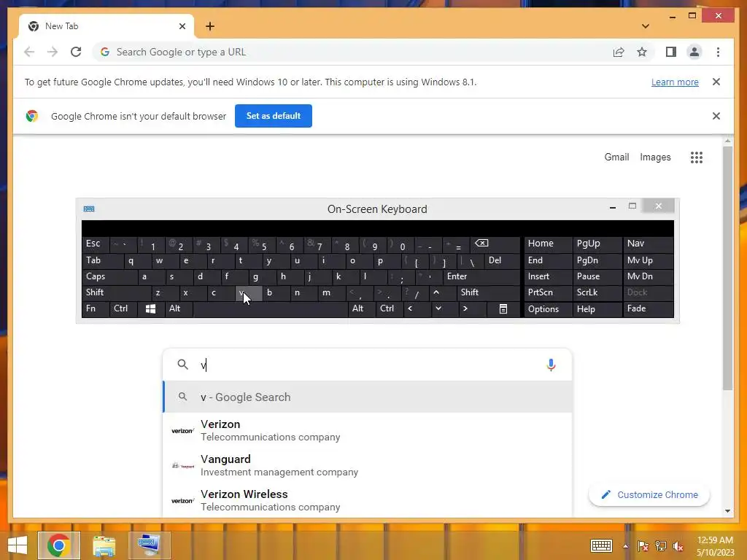Open the Chrome profile avatar

coord(694,52)
